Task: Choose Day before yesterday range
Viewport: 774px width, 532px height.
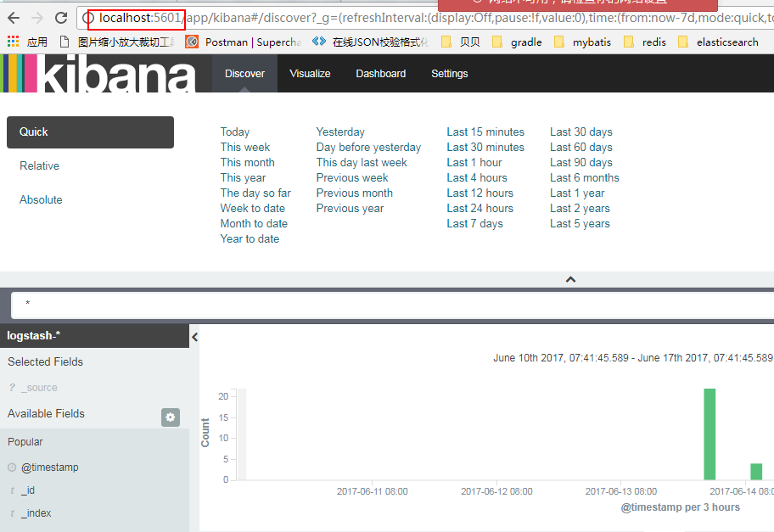Action: coord(368,147)
